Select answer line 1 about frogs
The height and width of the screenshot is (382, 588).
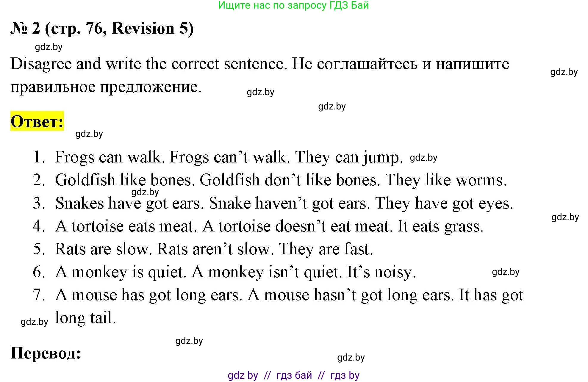(229, 157)
